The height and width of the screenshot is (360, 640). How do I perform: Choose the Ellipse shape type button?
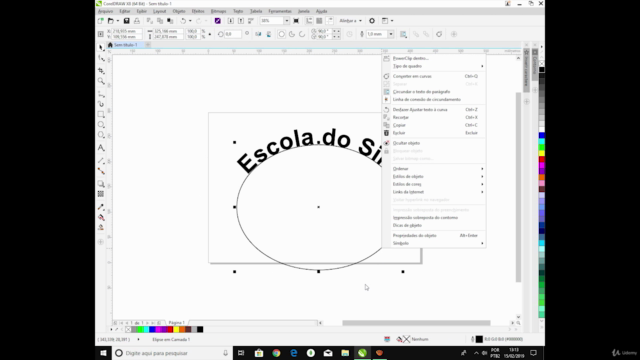[282, 34]
